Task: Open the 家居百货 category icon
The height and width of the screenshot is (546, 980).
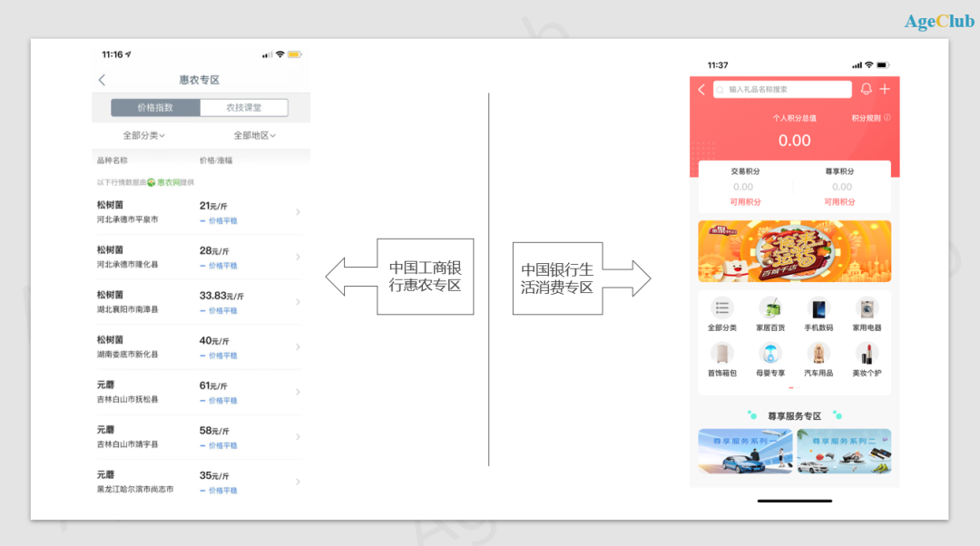Action: 769,309
